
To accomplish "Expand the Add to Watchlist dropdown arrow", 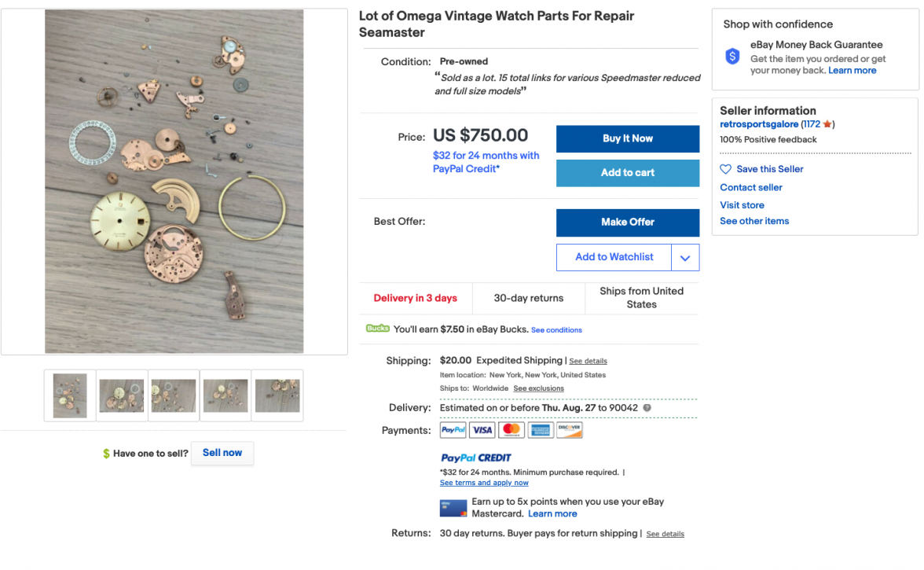I will tap(685, 257).
